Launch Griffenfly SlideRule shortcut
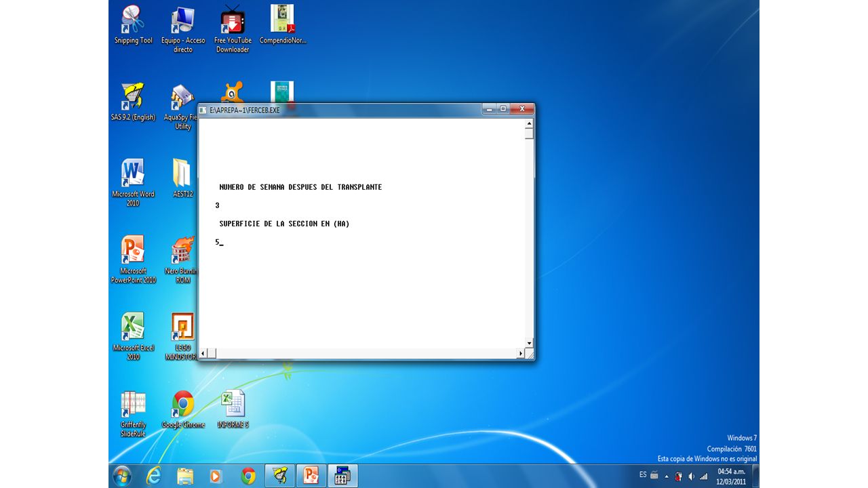Viewport: 868px width, 488px height. (133, 413)
